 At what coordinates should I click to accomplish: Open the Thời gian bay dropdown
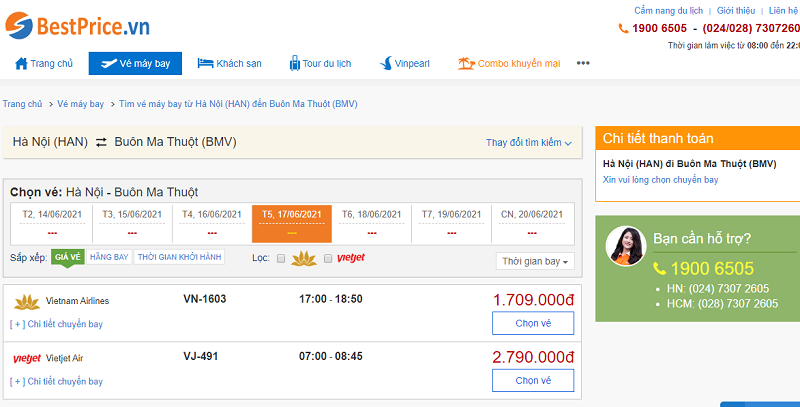pyautogui.click(x=535, y=261)
